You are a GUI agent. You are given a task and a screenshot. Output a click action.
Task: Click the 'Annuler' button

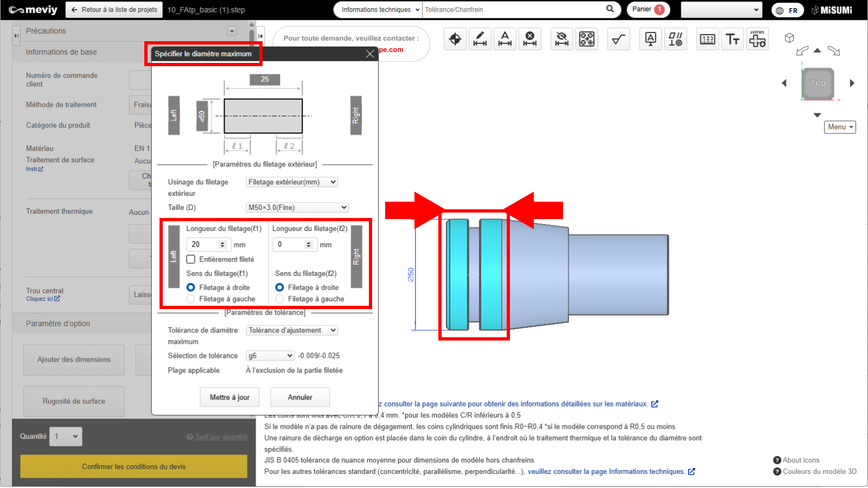pos(300,397)
